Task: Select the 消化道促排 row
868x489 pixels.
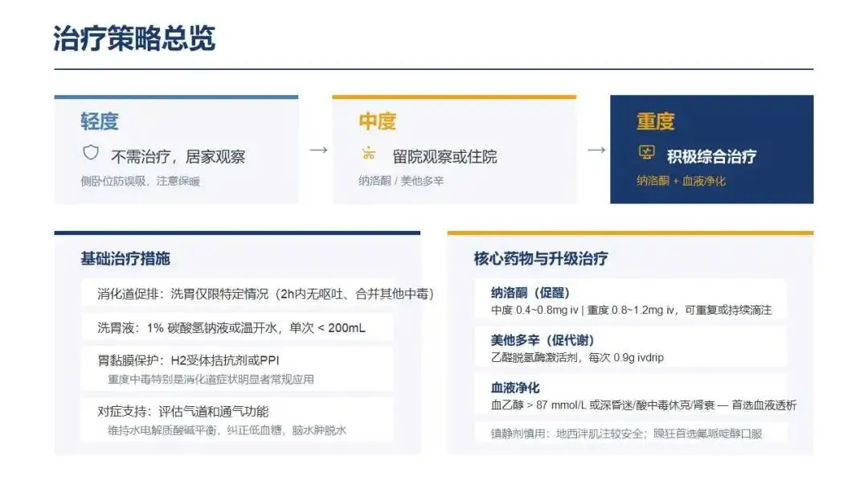Action: (266, 294)
